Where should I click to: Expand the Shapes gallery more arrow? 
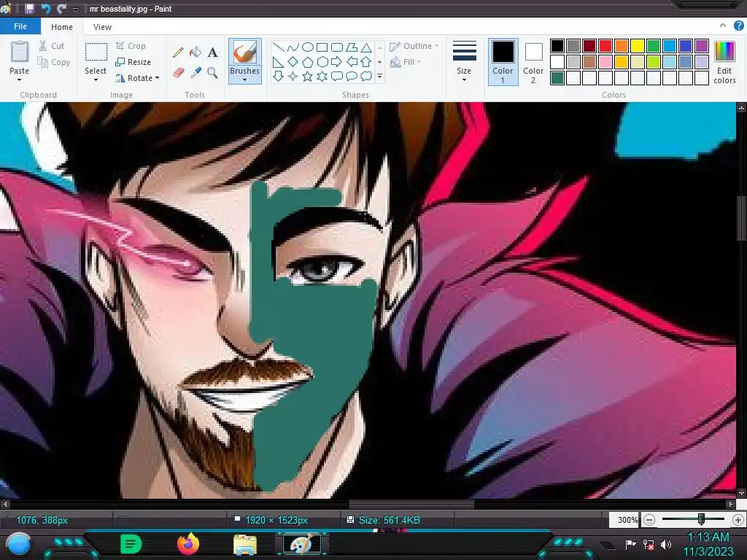click(379, 76)
